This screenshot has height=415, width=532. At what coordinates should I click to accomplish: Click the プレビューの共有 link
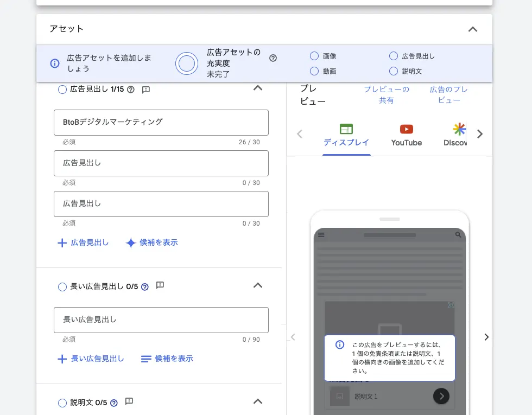point(387,94)
